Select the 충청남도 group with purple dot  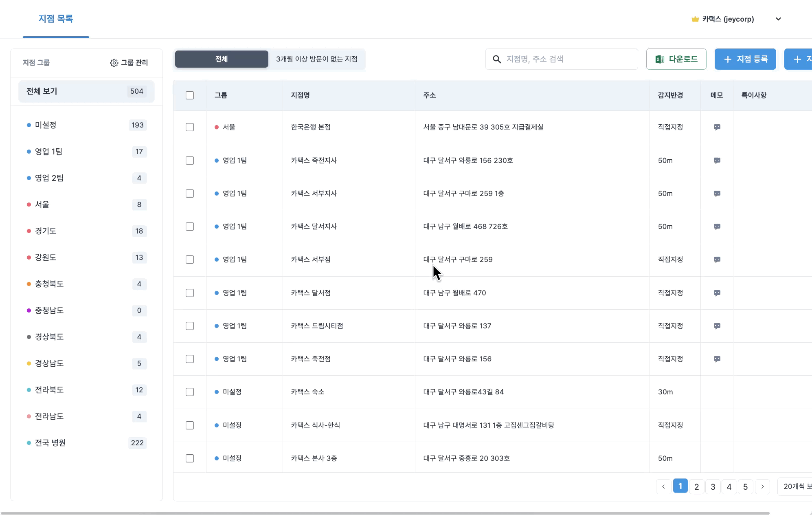[49, 310]
